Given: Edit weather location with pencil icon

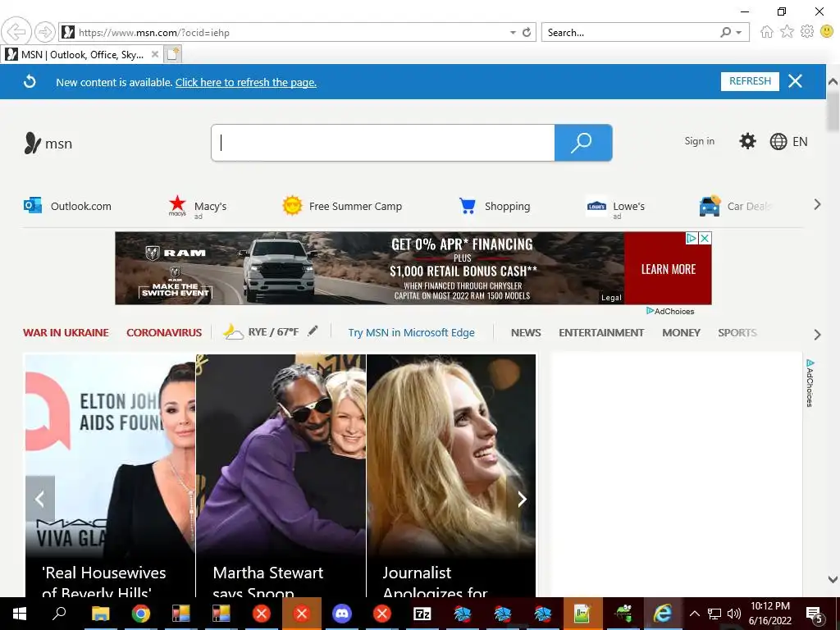Looking at the screenshot, I should pos(313,331).
